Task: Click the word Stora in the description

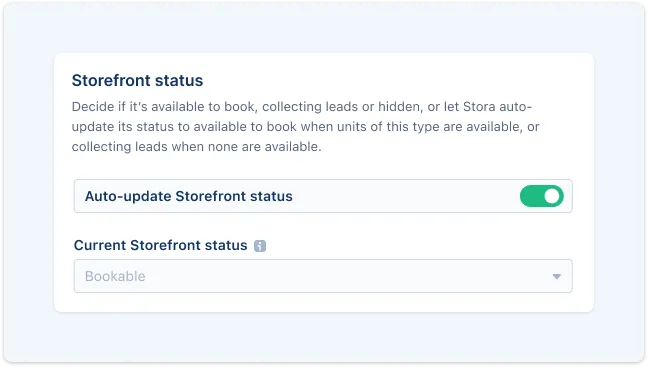Action: coord(479,107)
